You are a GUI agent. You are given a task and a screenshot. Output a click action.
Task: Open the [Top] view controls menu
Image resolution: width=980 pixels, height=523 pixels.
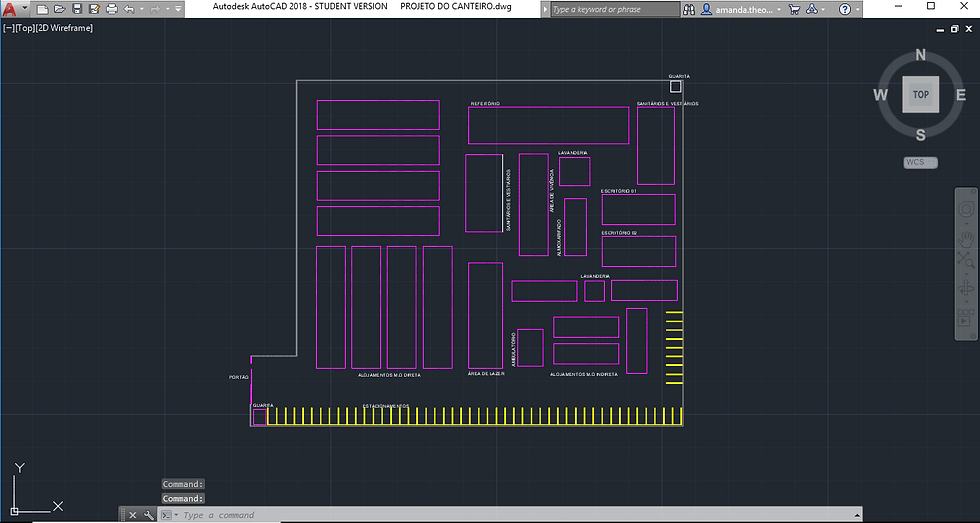point(25,28)
